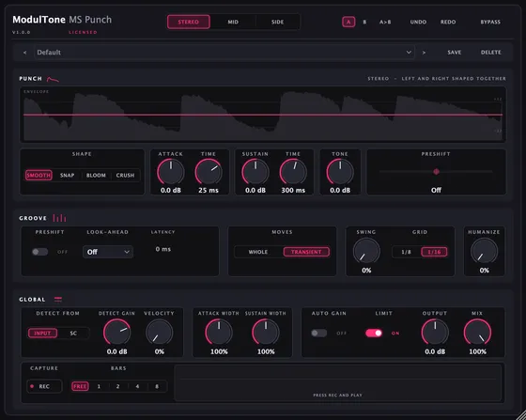Click the Attack Width knob
The width and height of the screenshot is (526, 420).
coord(219,332)
